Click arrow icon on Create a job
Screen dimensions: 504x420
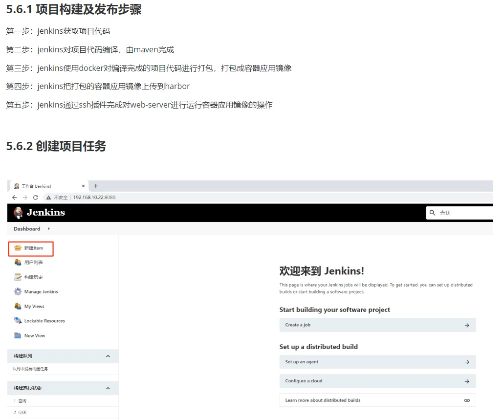(467, 325)
